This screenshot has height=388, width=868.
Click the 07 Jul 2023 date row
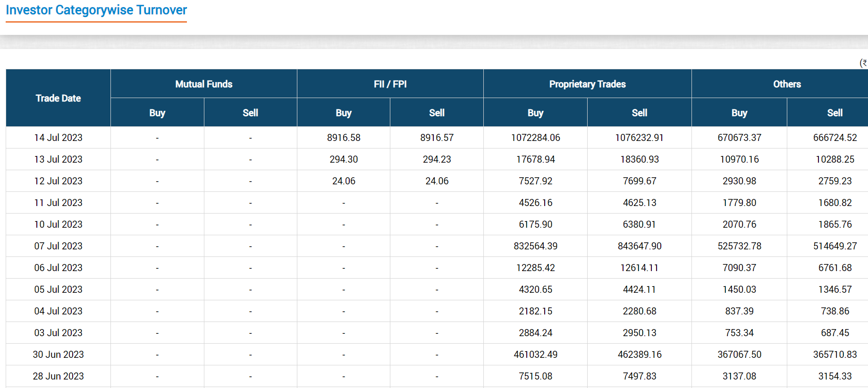pos(58,246)
